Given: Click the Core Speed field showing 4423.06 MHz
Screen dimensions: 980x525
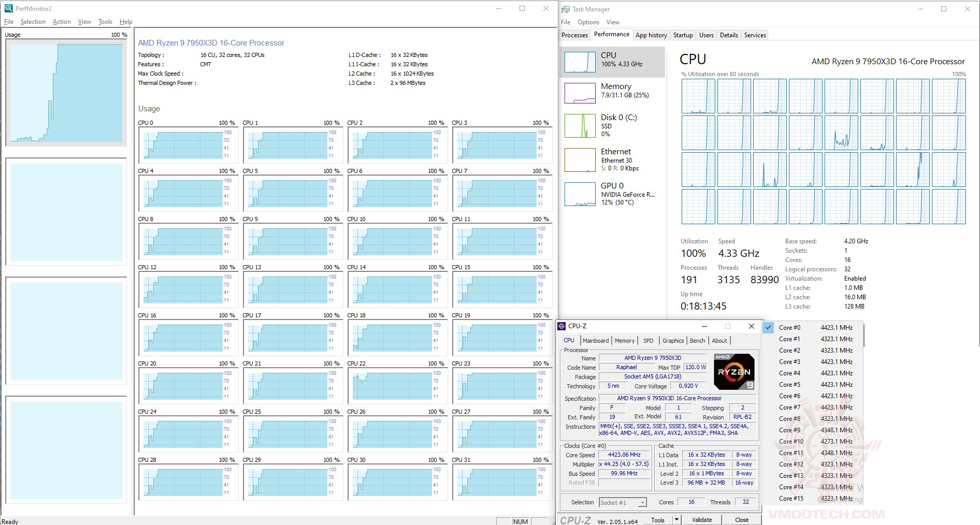Looking at the screenshot, I should 624,455.
